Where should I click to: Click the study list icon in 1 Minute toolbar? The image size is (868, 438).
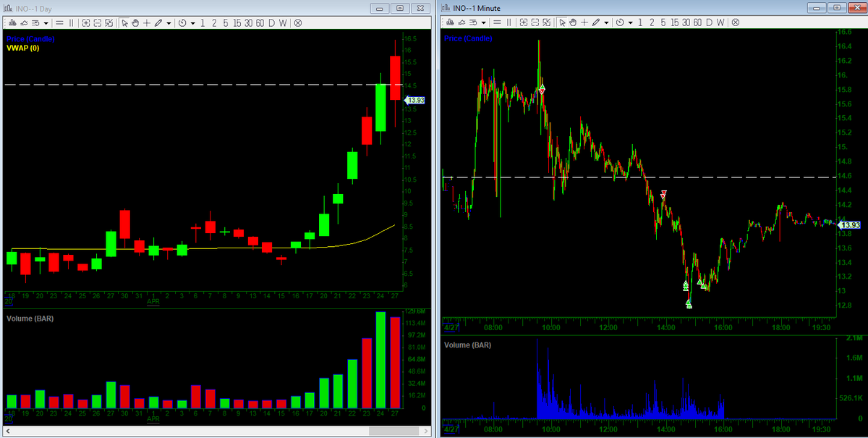(x=473, y=22)
